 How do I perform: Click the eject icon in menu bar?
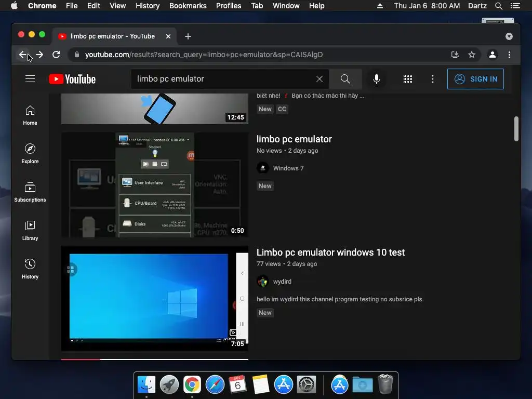[380, 6]
